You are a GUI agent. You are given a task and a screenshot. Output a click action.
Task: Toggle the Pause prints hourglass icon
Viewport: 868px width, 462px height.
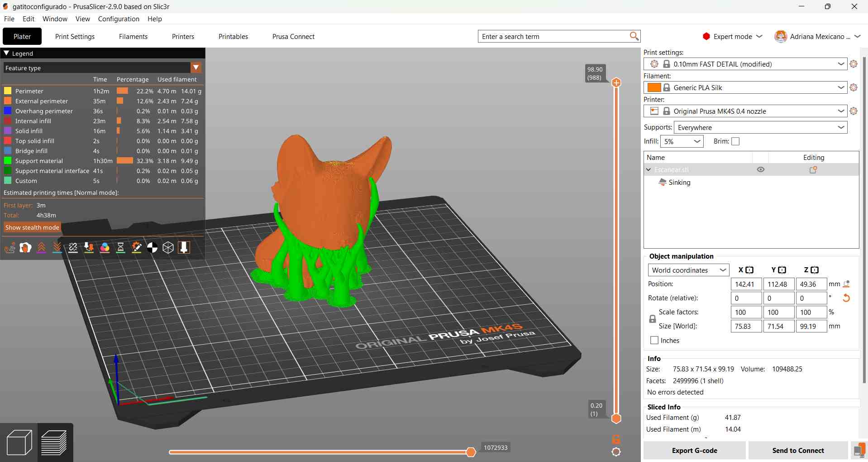121,248
